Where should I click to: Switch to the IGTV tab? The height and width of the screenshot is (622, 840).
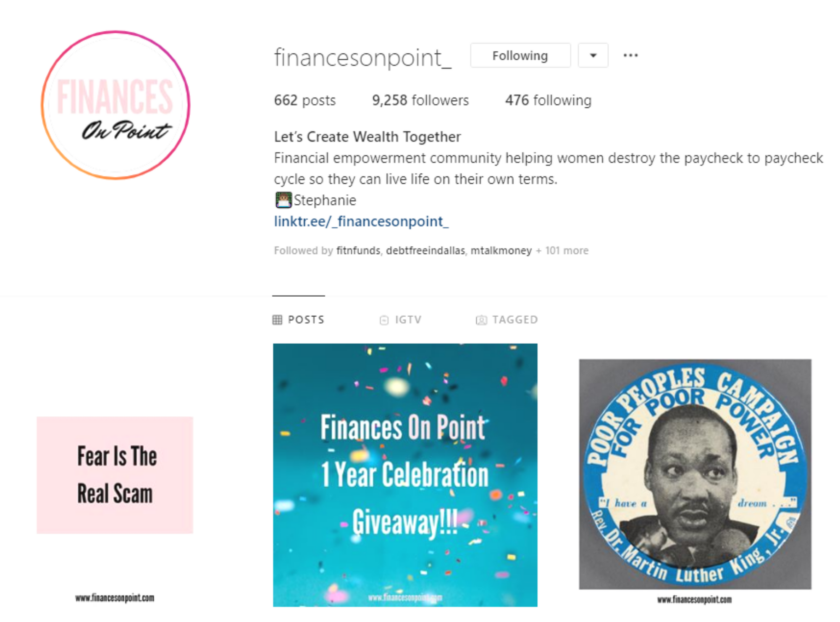[401, 320]
